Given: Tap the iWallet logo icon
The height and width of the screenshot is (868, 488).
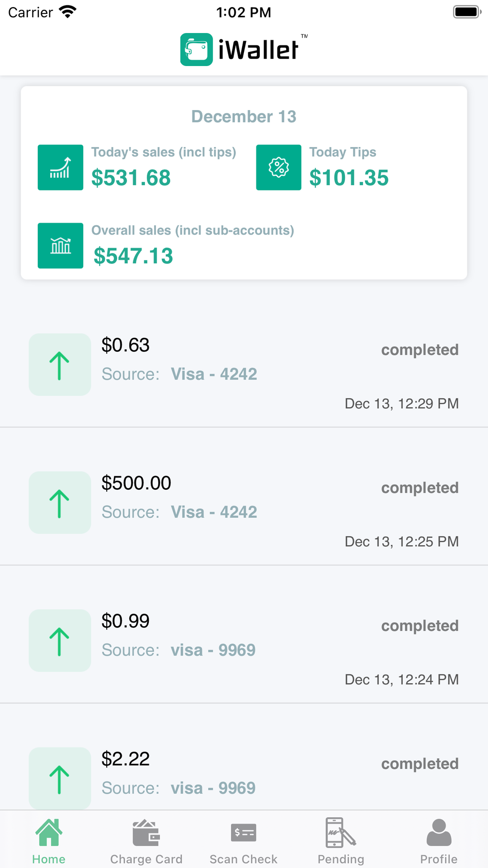Looking at the screenshot, I should [196, 49].
